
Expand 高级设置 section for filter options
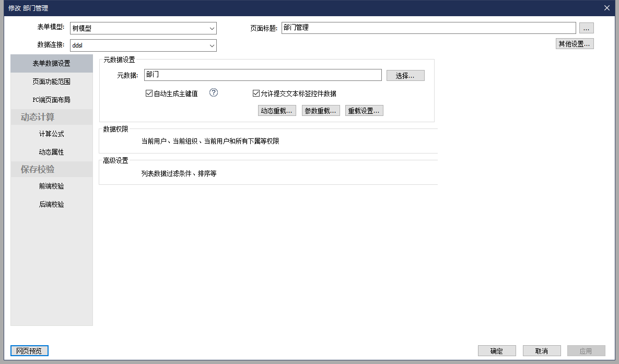click(179, 173)
